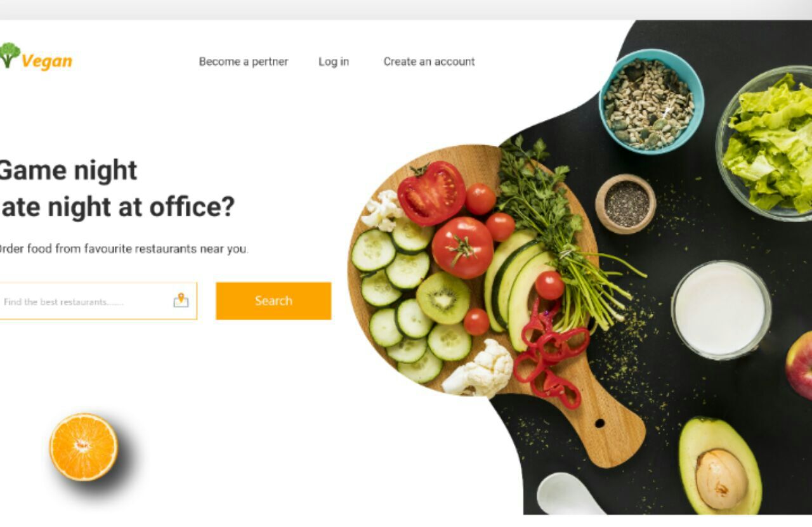Click the glass of milk
Viewport: 812px width, 527px height.
[x=721, y=310]
